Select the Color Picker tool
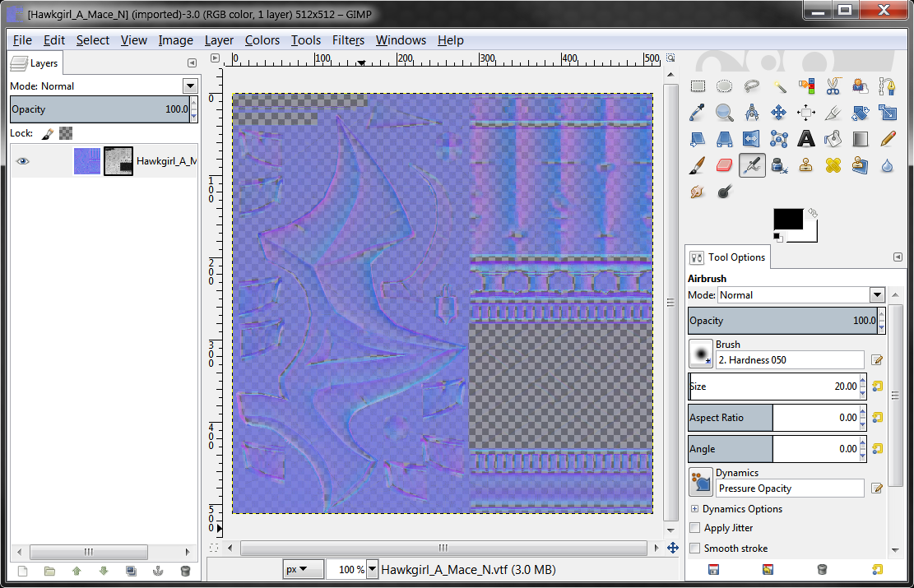 pos(698,112)
